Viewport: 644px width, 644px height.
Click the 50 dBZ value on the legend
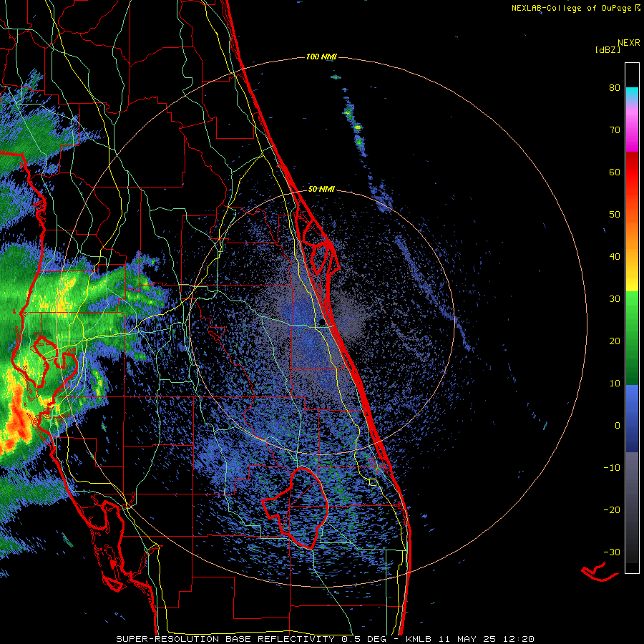click(615, 214)
